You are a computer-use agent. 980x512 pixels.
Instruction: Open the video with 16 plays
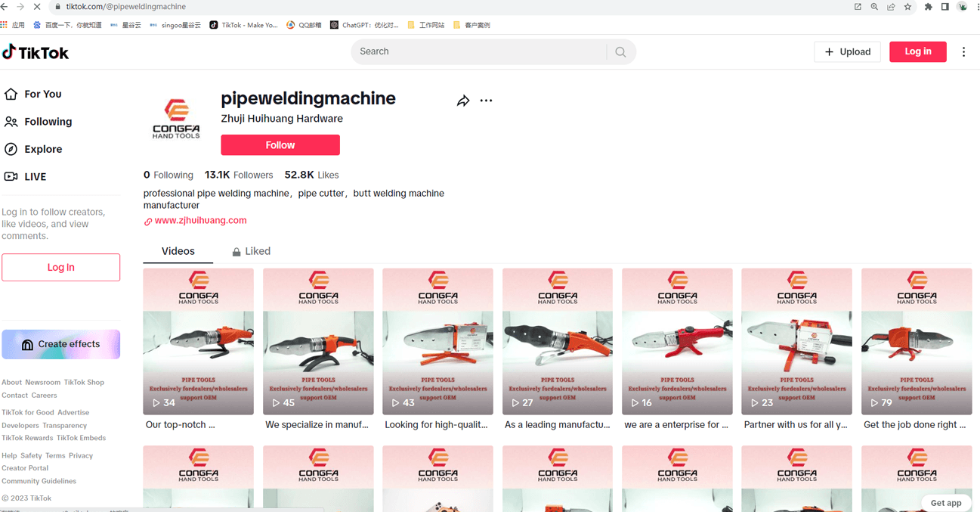point(677,341)
